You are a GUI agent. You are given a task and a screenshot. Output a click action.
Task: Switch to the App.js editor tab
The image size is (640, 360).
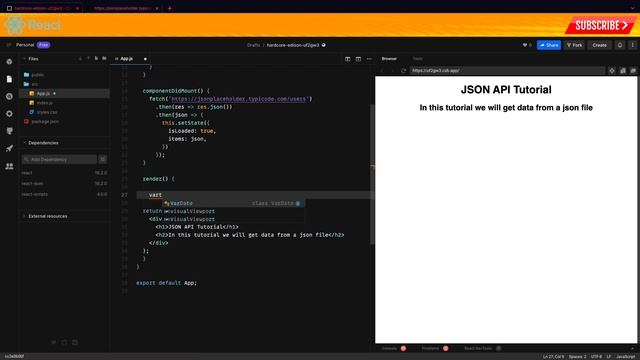(126, 59)
